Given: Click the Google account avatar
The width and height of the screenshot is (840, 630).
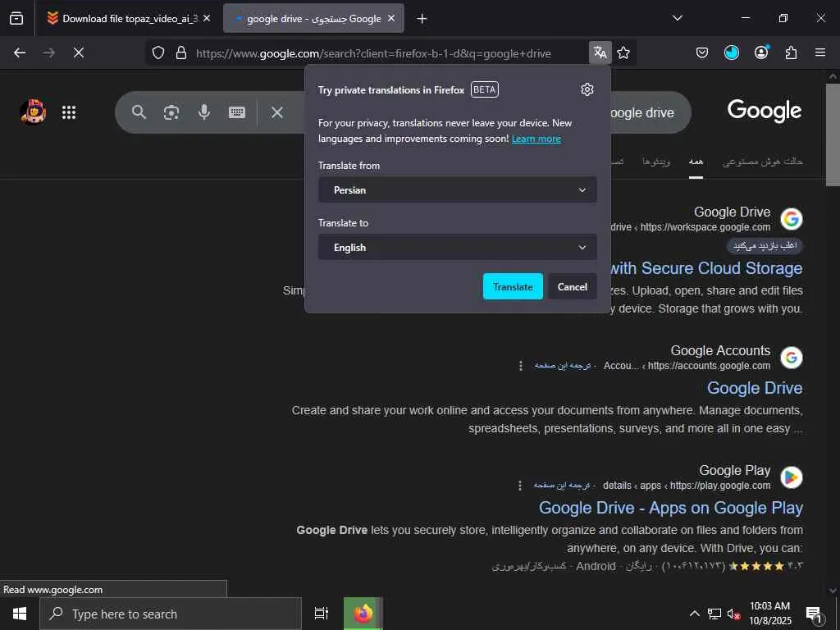Looking at the screenshot, I should coord(33,112).
